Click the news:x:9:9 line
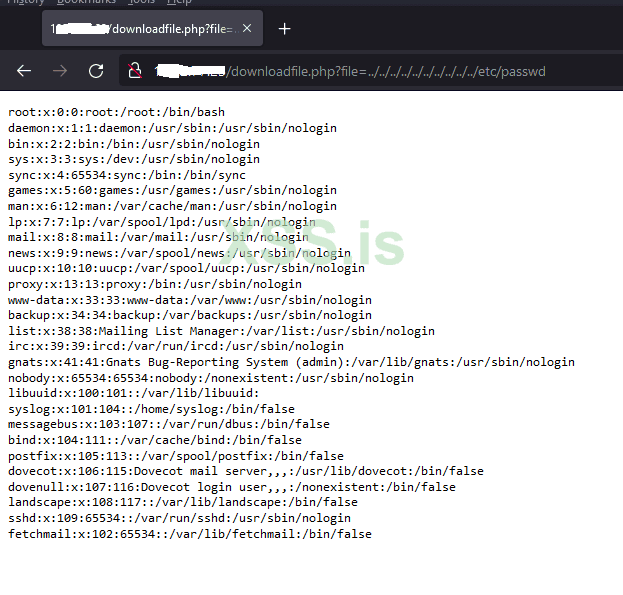 pos(180,253)
